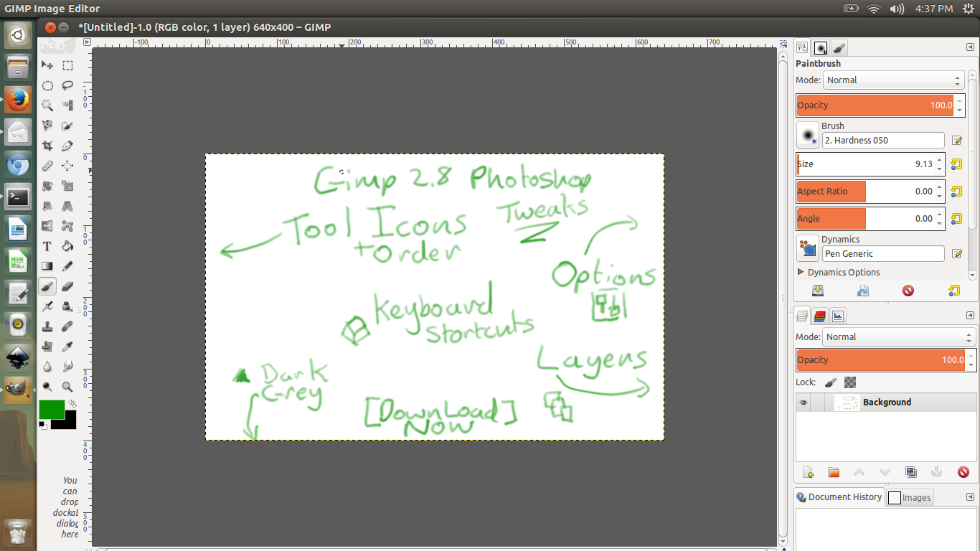Select the Cage Transform tool
The width and height of the screenshot is (980, 551).
pyautogui.click(x=67, y=226)
